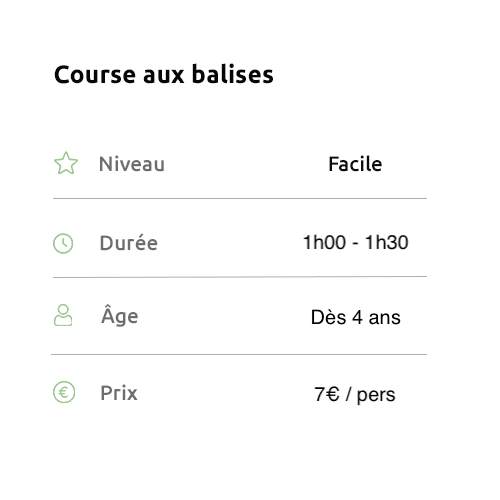Click the '7€' price amount

tap(327, 394)
